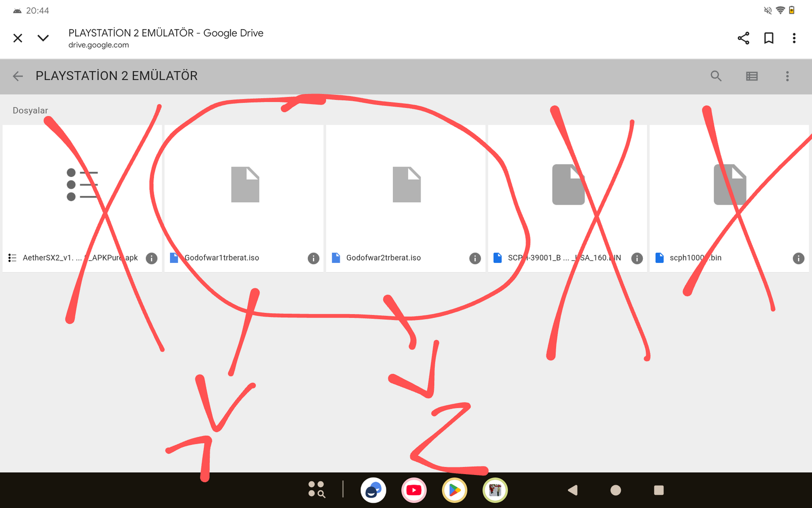The height and width of the screenshot is (508, 812).
Task: Open the browser three-dot overflow menu
Action: [x=794, y=38]
